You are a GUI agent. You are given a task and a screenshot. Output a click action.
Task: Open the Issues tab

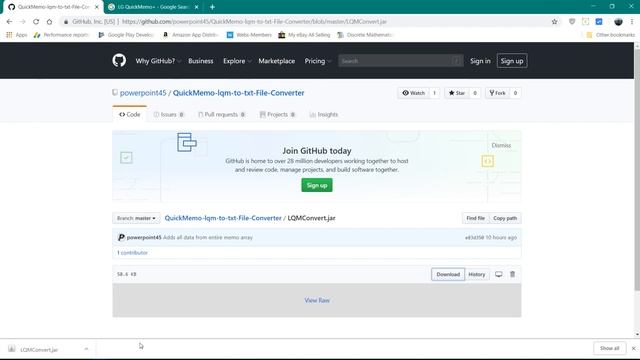tap(169, 115)
